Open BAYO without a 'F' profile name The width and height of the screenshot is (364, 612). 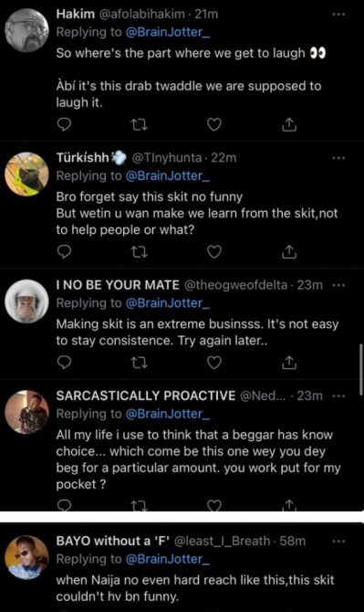113,541
